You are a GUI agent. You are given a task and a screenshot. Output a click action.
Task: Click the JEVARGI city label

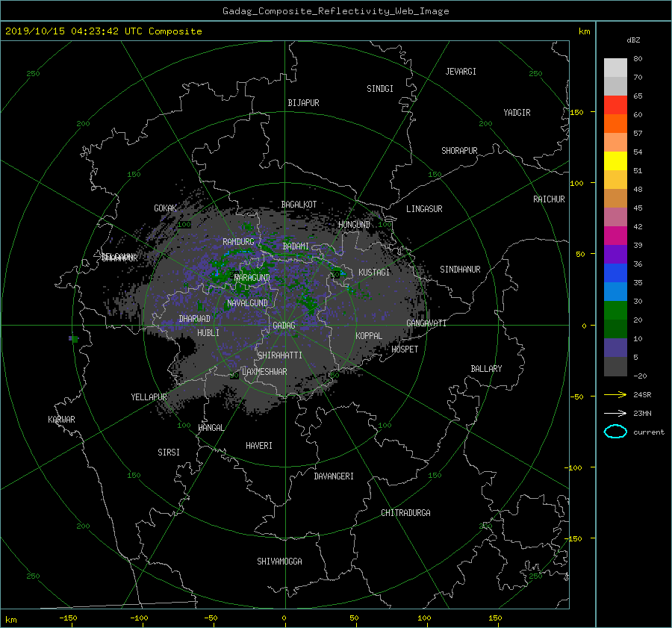pyautogui.click(x=461, y=72)
